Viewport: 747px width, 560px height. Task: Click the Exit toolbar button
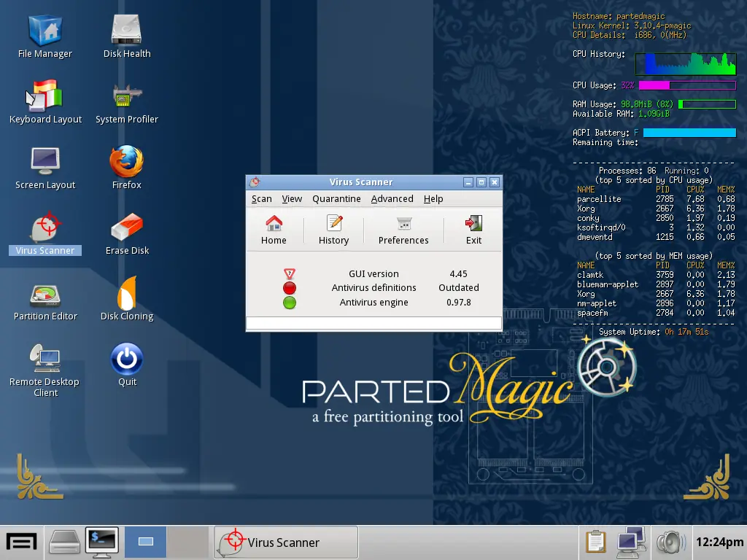(473, 230)
